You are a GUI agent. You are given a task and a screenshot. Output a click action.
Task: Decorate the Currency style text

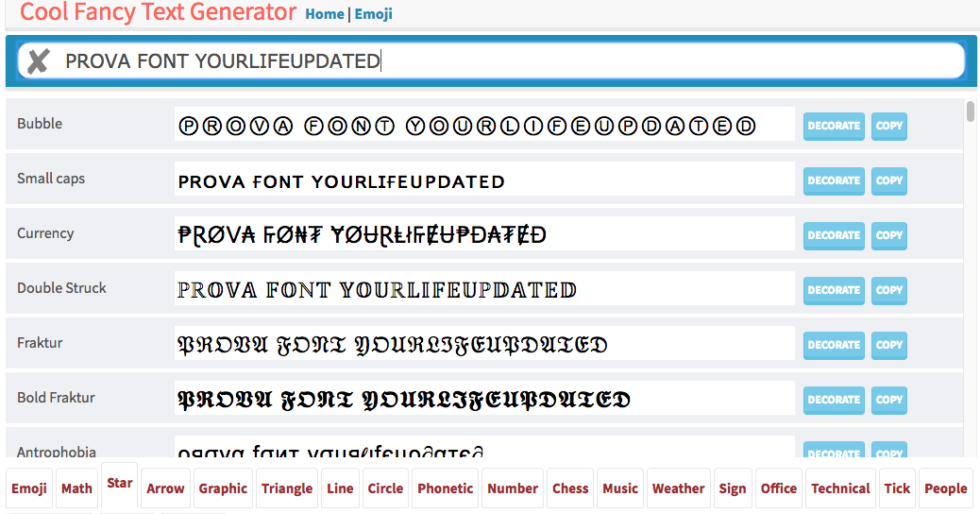[833, 235]
